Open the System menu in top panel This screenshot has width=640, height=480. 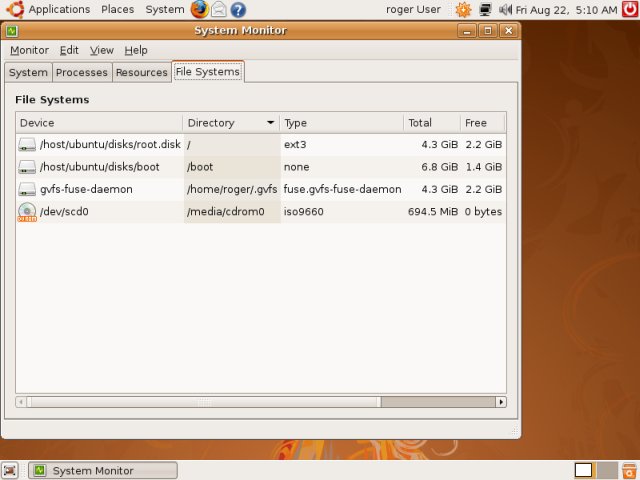(165, 9)
